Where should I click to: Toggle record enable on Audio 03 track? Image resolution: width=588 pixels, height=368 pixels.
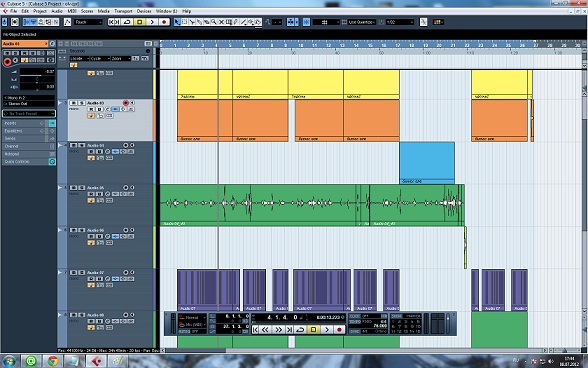coord(126,103)
